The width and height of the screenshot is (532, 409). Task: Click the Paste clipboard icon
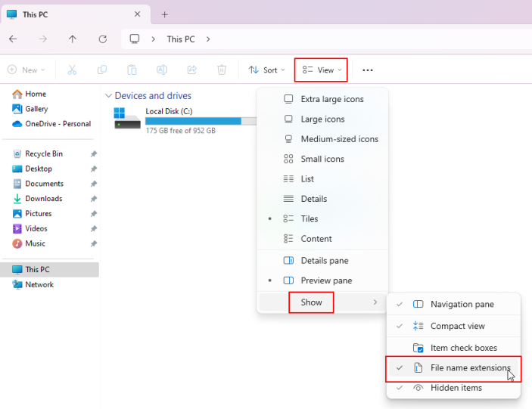[132, 70]
